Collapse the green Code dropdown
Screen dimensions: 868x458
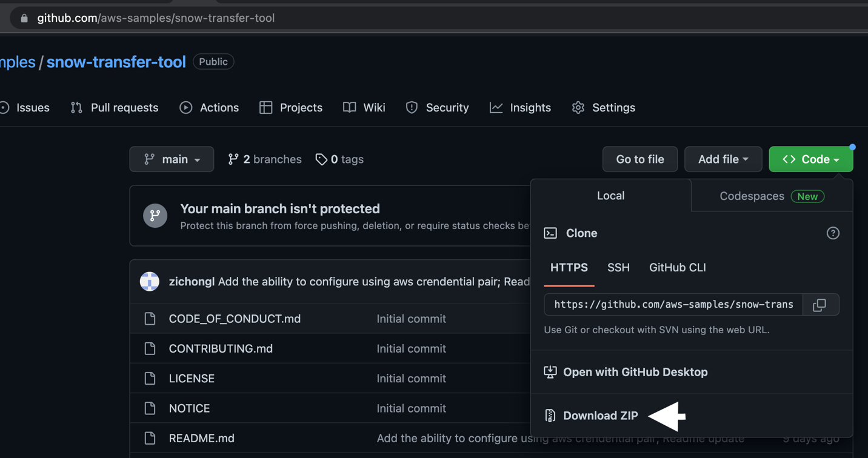(810, 159)
